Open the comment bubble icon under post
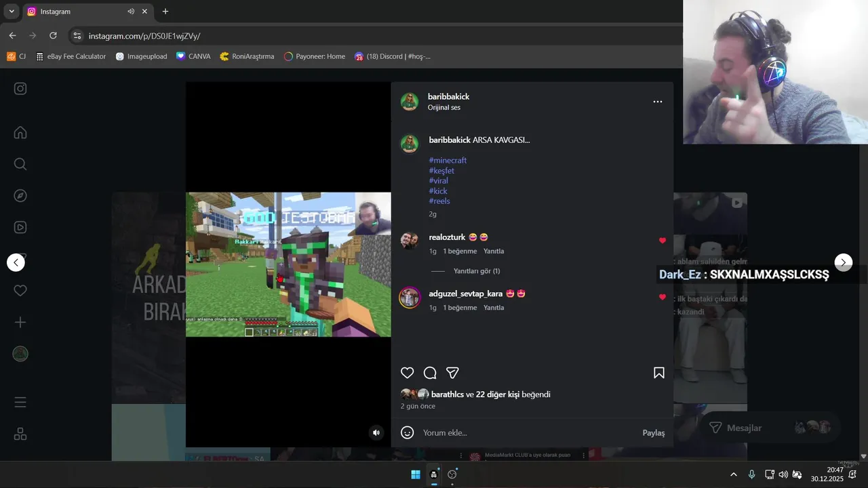The height and width of the screenshot is (488, 868). [x=430, y=373]
